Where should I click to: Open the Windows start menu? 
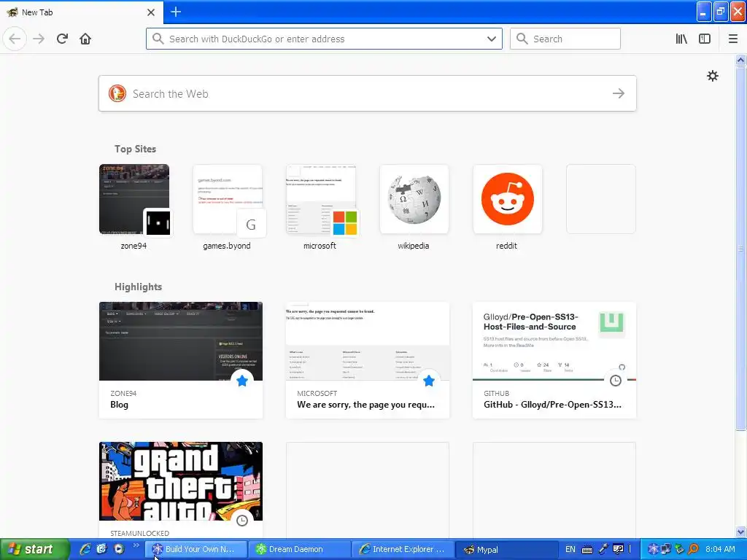point(34,549)
